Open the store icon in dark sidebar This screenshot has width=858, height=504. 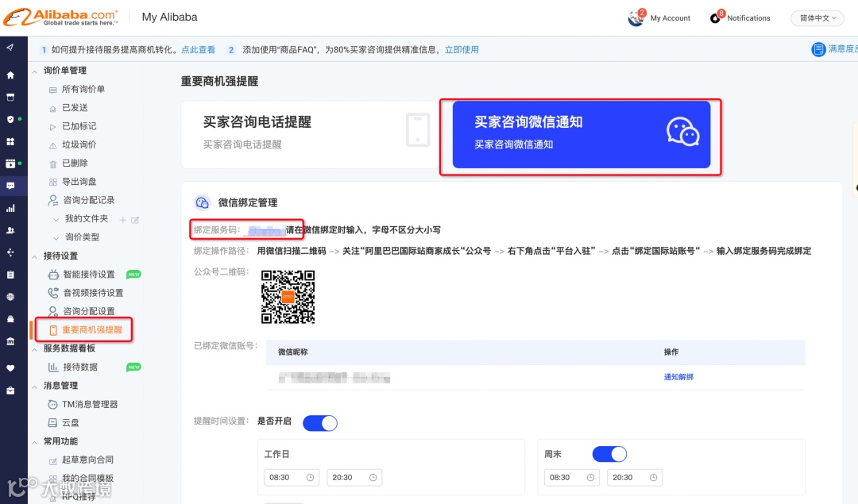point(10,98)
